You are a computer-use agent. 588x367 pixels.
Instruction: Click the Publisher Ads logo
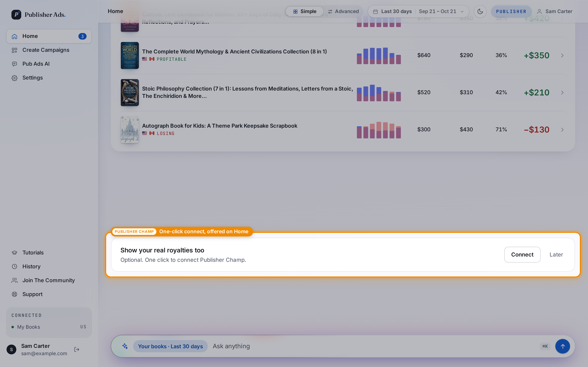tap(38, 14)
